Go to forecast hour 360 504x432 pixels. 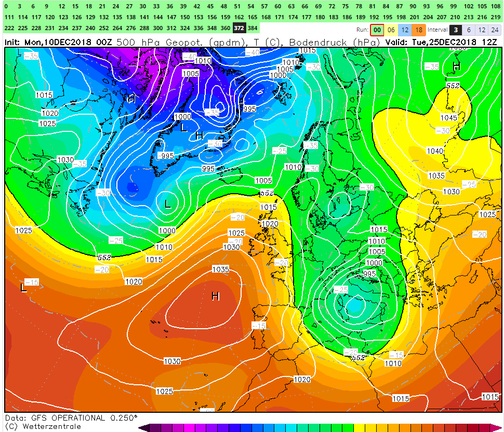(226, 28)
